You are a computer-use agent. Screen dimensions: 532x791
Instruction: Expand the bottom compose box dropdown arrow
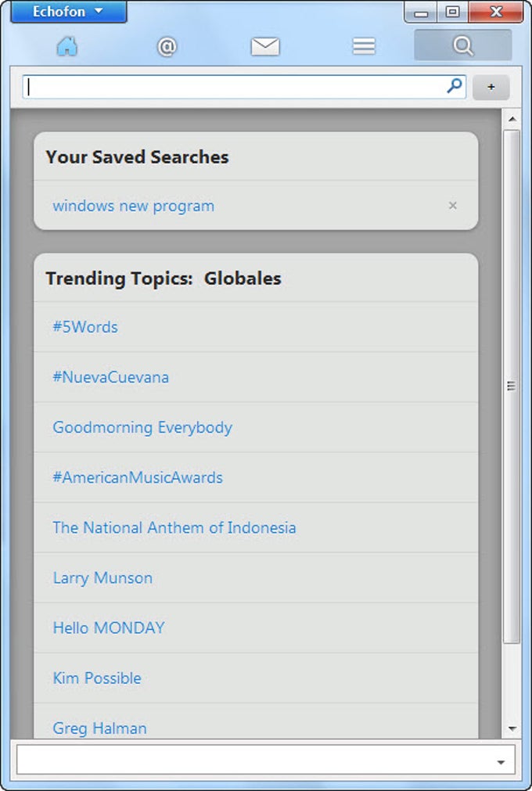point(500,761)
